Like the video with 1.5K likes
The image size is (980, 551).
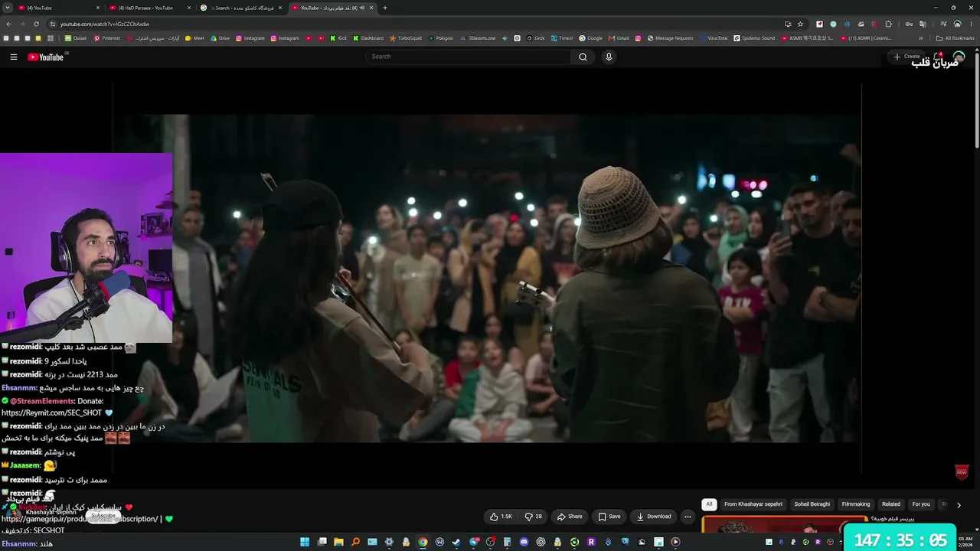click(x=501, y=517)
